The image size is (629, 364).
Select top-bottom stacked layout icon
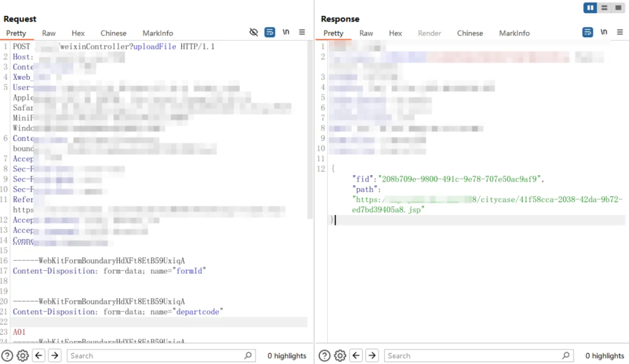(x=604, y=8)
